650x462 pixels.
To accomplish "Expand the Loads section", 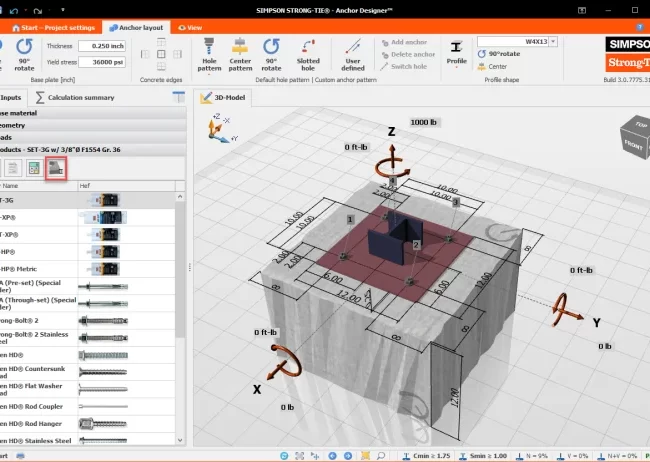I will tap(93, 137).
